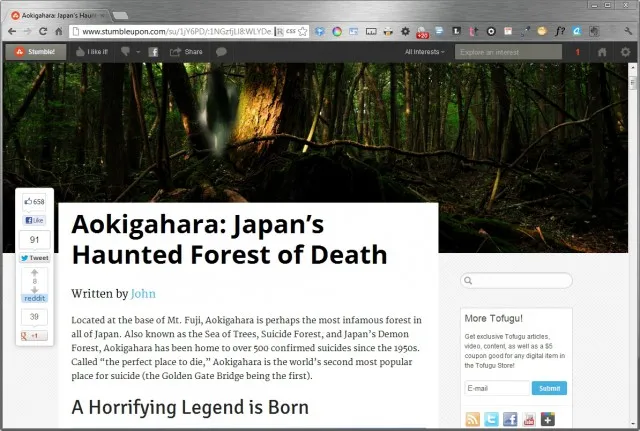Open the comments speech bubble icon
The height and width of the screenshot is (431, 640).
pyautogui.click(x=221, y=52)
